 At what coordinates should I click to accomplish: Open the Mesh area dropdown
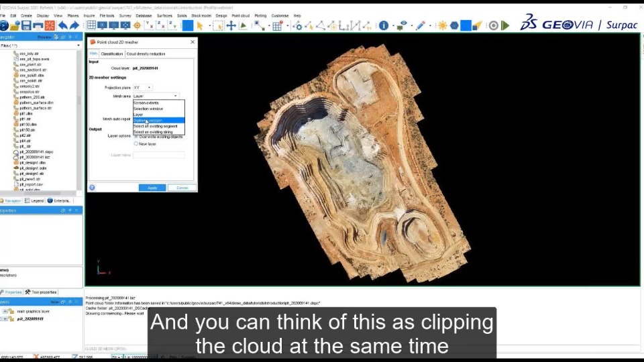(156, 96)
